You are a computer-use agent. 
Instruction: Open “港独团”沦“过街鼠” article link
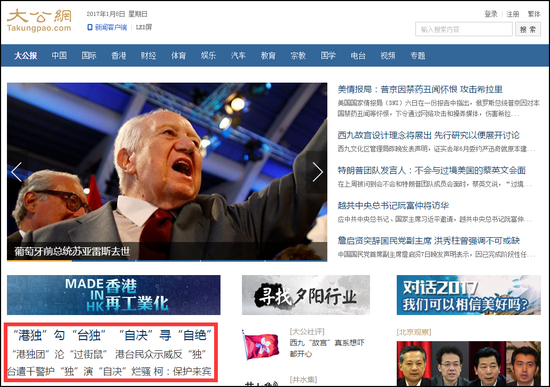click(60, 354)
